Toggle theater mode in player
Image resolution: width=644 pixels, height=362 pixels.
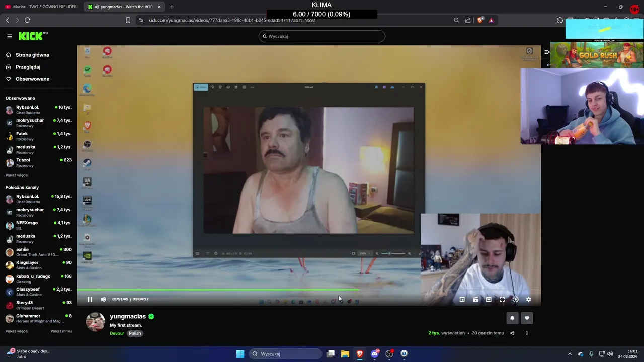(489, 299)
